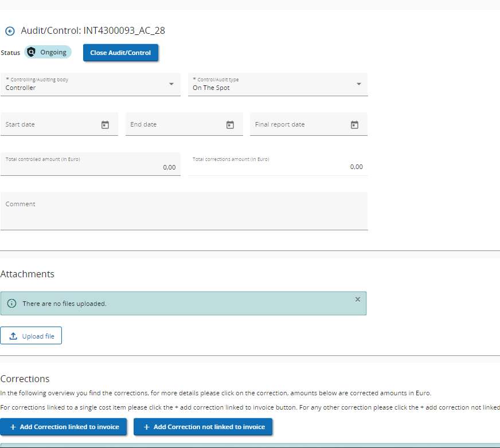Add Correction linked to invoice
This screenshot has height=448, width=500.
click(x=64, y=427)
